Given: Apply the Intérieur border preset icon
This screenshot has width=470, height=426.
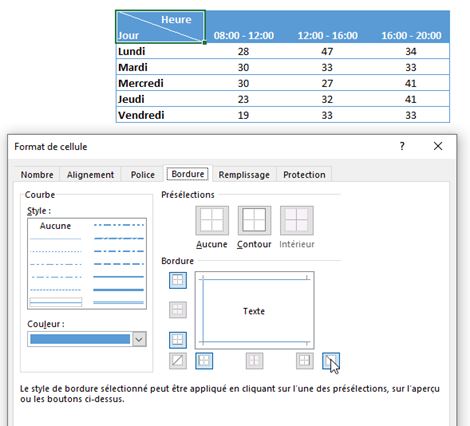Looking at the screenshot, I should pos(297,220).
